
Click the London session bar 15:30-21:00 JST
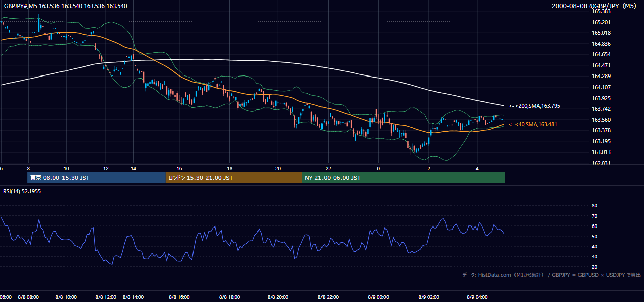click(x=234, y=178)
